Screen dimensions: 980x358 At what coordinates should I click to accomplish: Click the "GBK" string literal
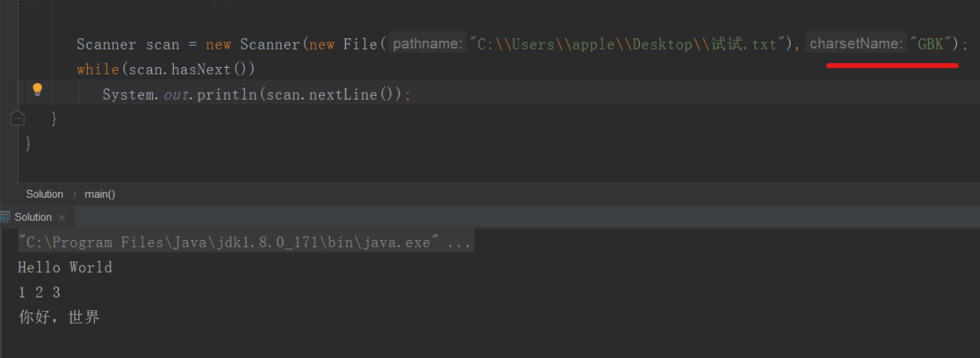(x=931, y=45)
